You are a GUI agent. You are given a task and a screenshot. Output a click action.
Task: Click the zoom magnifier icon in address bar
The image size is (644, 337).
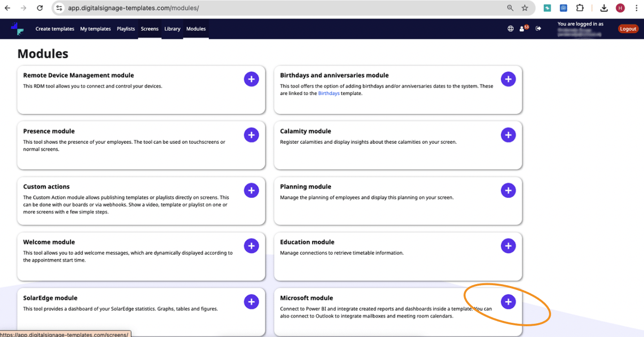[x=510, y=8]
